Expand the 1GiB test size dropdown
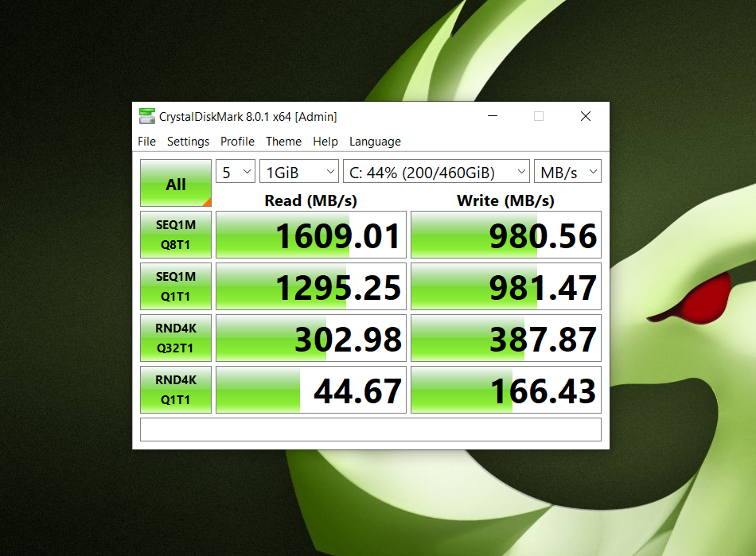 point(299,172)
